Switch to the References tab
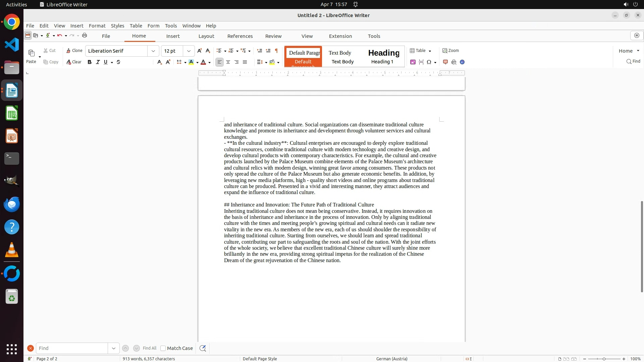The height and width of the screenshot is (362, 644). point(240,36)
